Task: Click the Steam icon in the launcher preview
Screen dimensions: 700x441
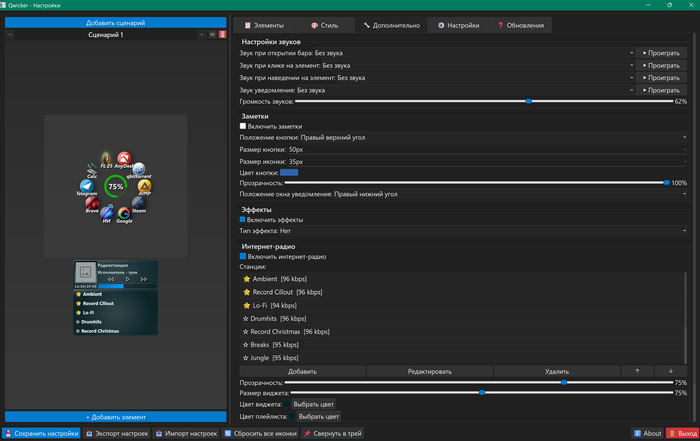Action: pos(139,203)
